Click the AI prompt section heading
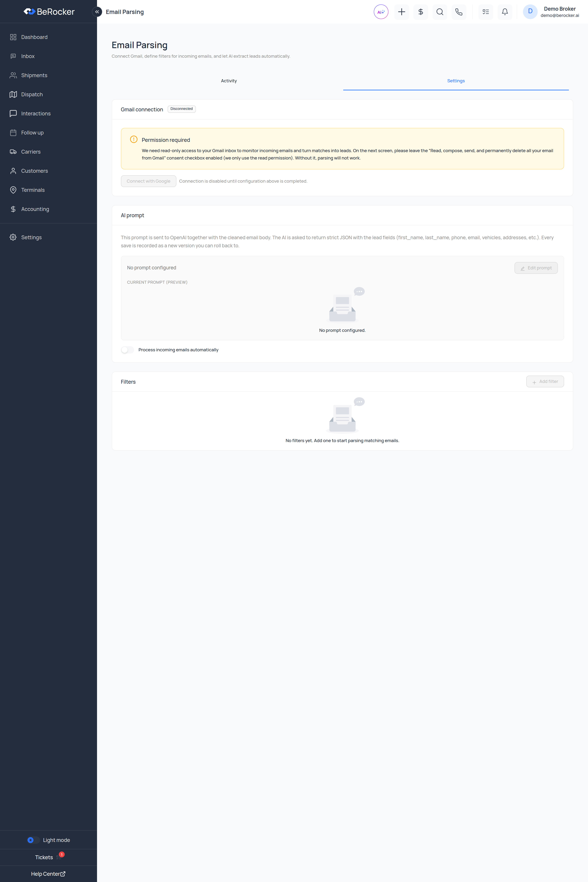This screenshot has height=882, width=588. pyautogui.click(x=132, y=216)
